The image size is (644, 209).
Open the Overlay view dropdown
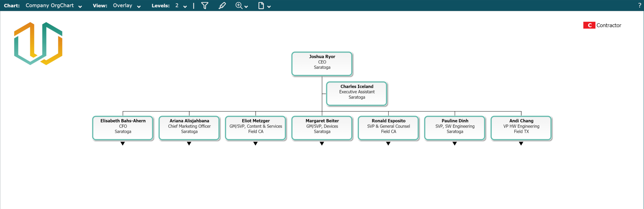pyautogui.click(x=126, y=6)
